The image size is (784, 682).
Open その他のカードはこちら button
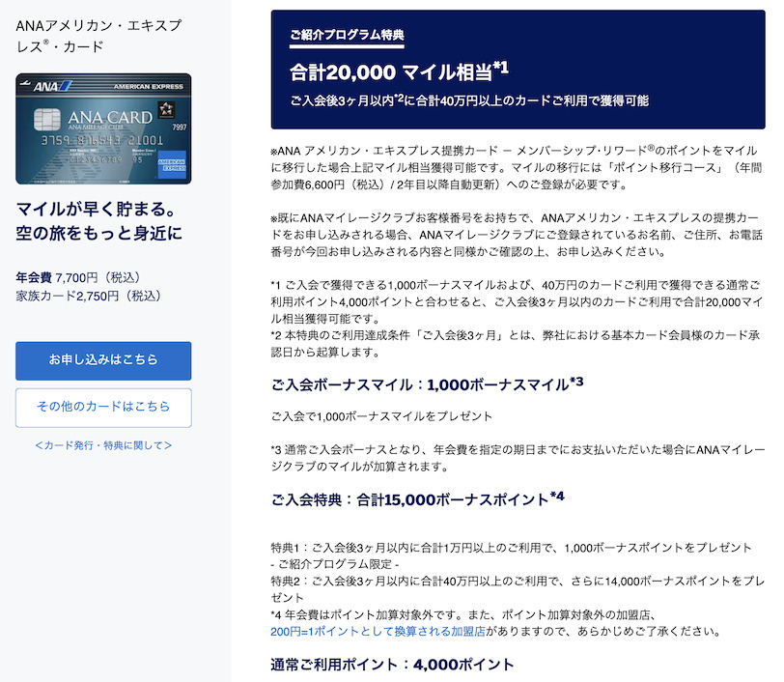pos(103,408)
